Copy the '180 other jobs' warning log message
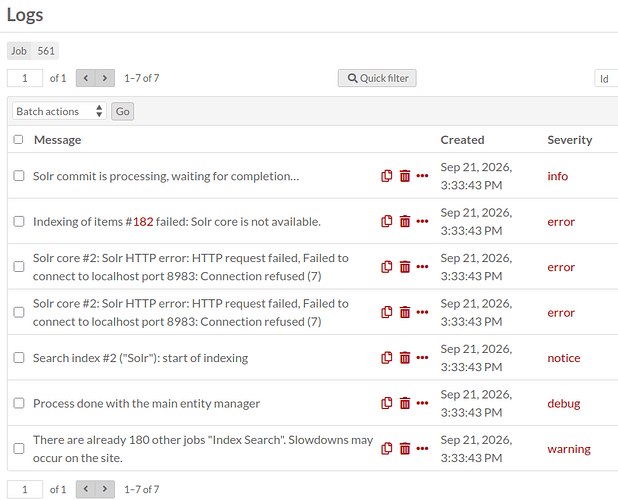 (x=387, y=448)
